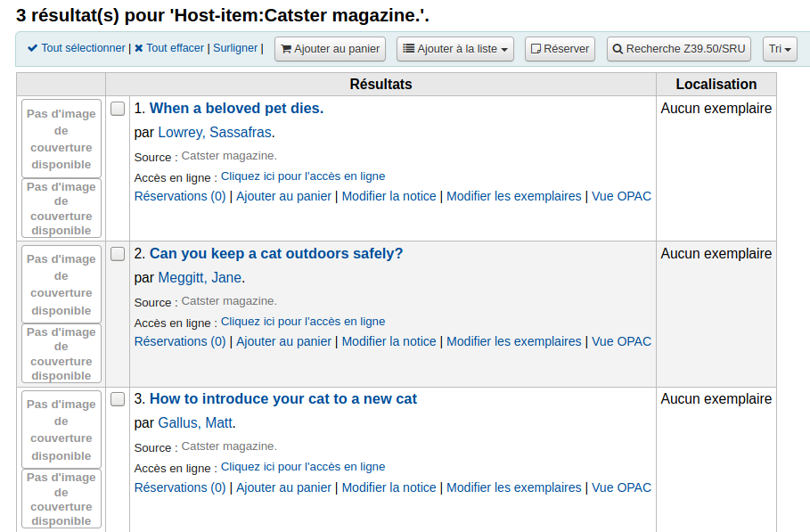This screenshot has width=810, height=532.
Task: Check the box for How to introduce your cat
Action: pyautogui.click(x=118, y=398)
